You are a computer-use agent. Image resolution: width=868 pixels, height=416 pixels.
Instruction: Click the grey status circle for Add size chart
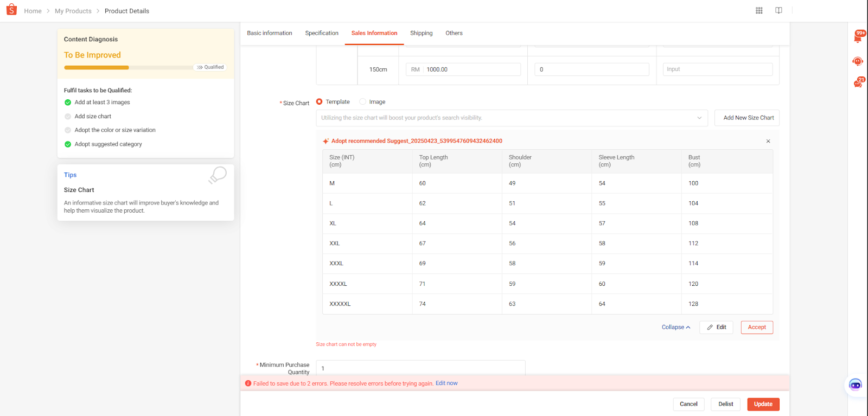(x=68, y=117)
